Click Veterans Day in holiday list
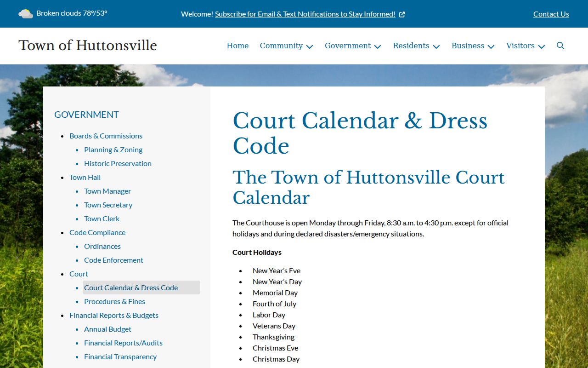The width and height of the screenshot is (588, 368). click(x=274, y=326)
